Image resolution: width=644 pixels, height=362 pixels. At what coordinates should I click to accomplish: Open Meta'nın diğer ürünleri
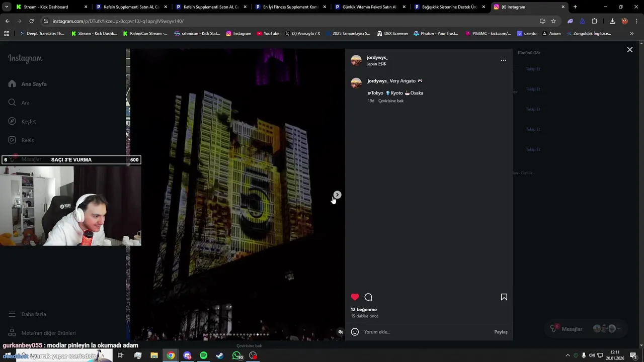pos(42,333)
